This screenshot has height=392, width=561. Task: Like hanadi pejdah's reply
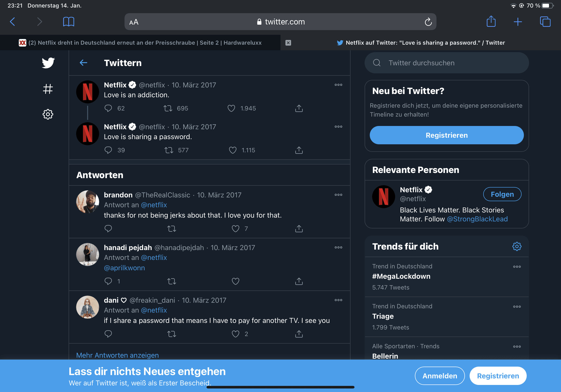point(235,281)
